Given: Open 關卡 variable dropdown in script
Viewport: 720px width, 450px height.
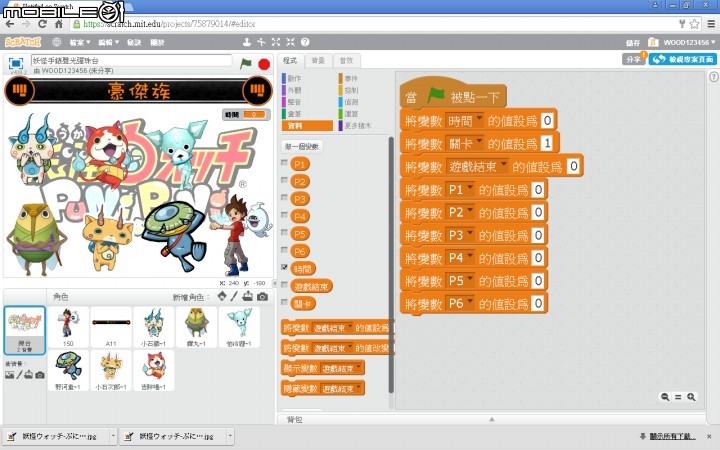Looking at the screenshot, I should click(479, 143).
